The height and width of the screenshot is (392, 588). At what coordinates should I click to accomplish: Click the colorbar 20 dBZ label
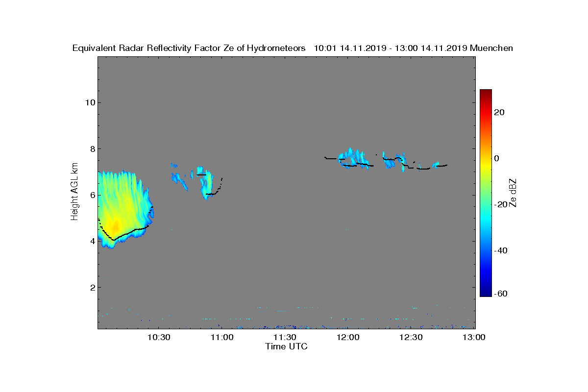click(499, 112)
